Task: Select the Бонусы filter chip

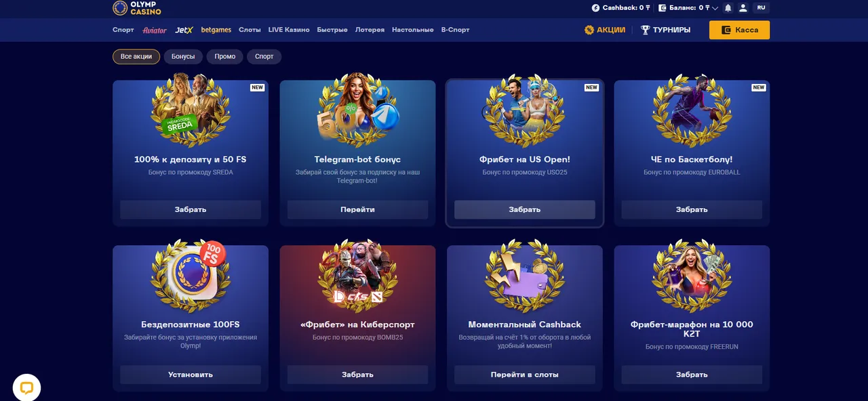Action: 183,57
